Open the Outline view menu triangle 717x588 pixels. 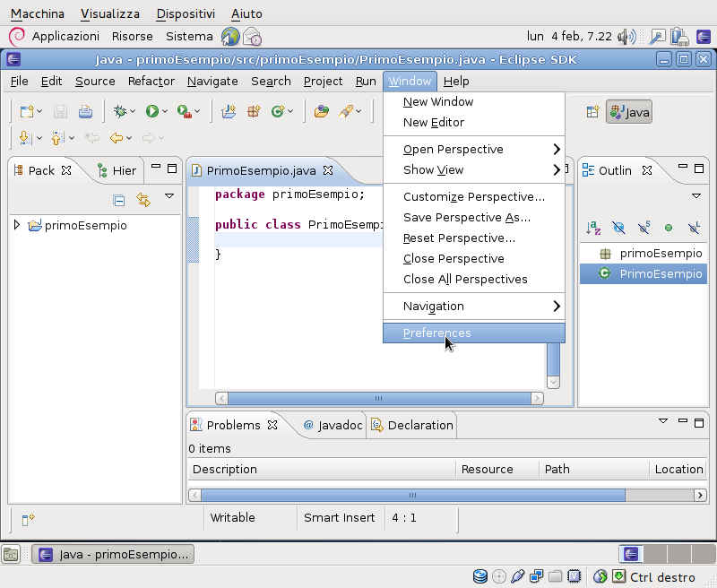pos(696,195)
